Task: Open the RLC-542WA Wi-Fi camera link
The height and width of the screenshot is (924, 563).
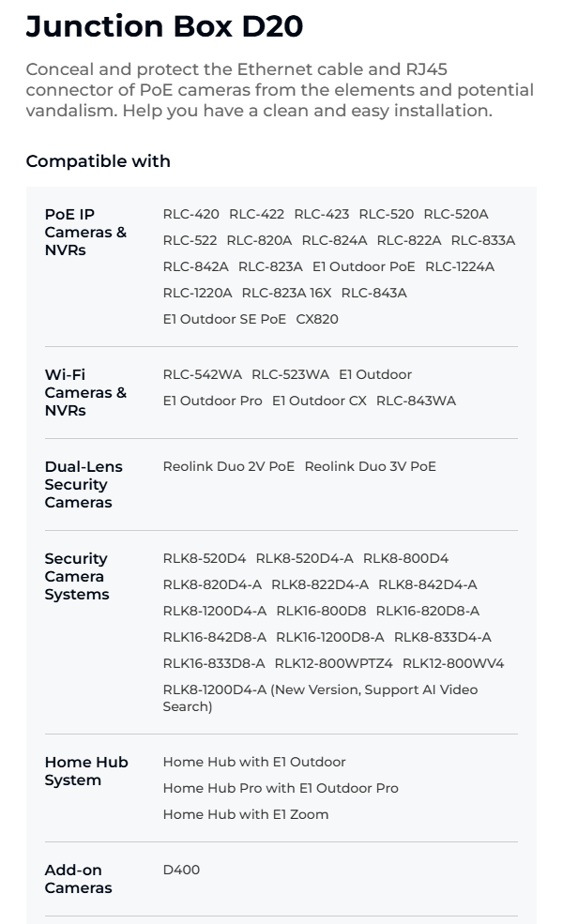Action: (x=202, y=374)
